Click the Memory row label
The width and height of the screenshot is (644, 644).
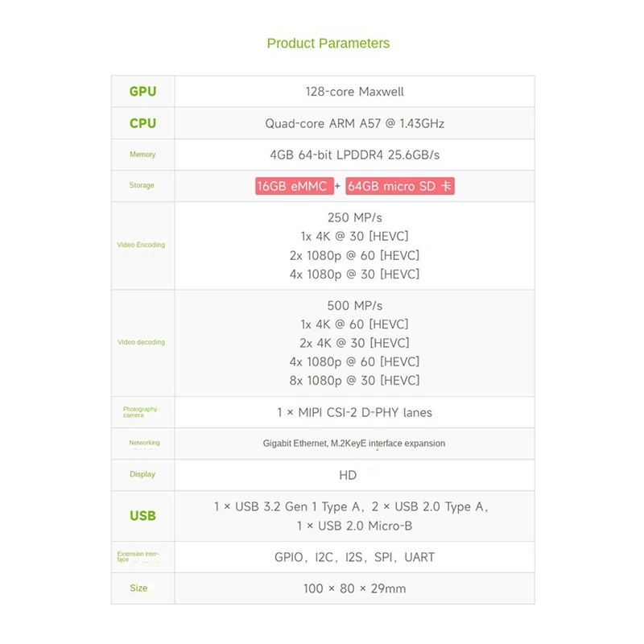coord(142,155)
